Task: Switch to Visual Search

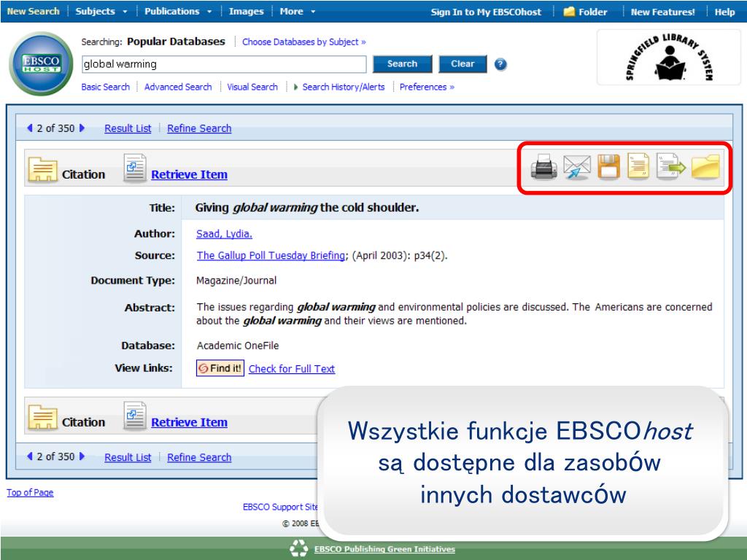Action: (252, 87)
